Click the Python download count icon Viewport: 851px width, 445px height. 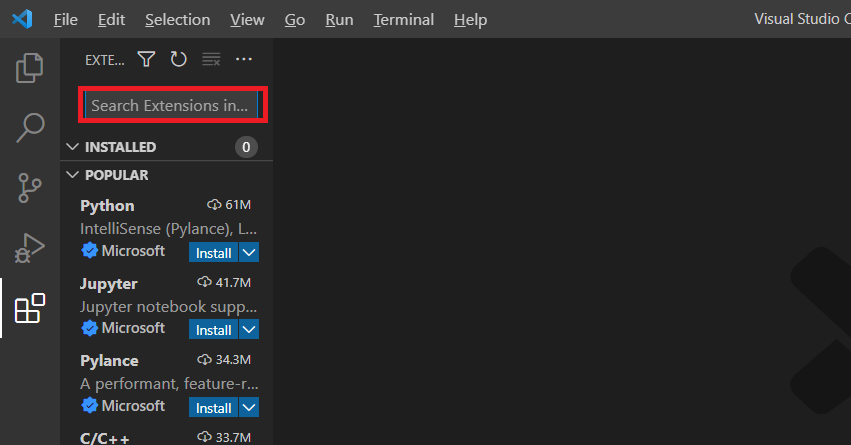coord(214,205)
